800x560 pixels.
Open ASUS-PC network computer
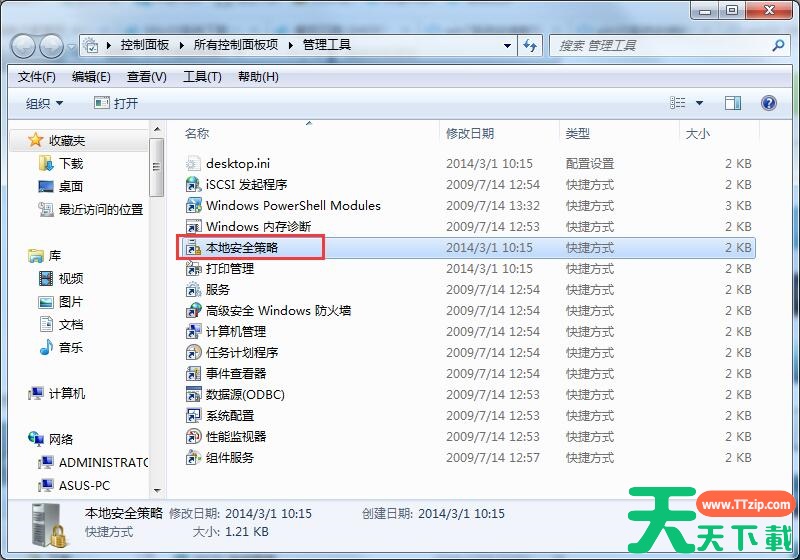84,486
